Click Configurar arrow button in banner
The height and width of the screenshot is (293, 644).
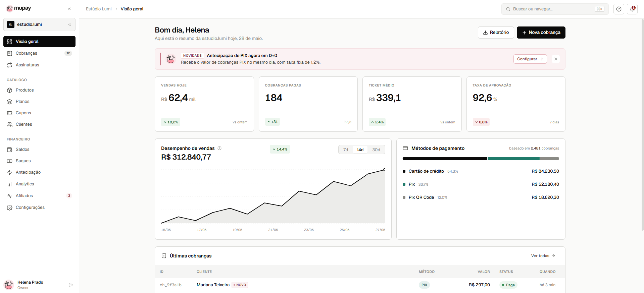coord(530,59)
